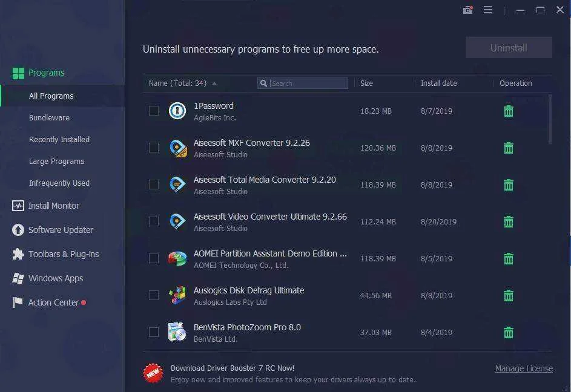Open the Software Updater section

(x=61, y=230)
